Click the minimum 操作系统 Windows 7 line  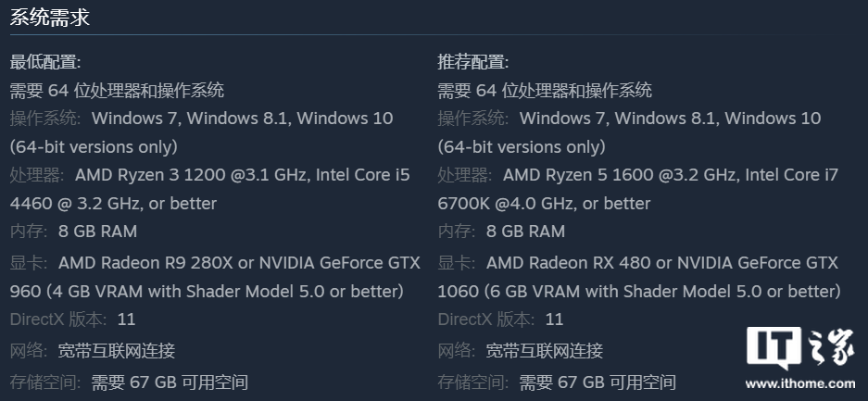202,118
